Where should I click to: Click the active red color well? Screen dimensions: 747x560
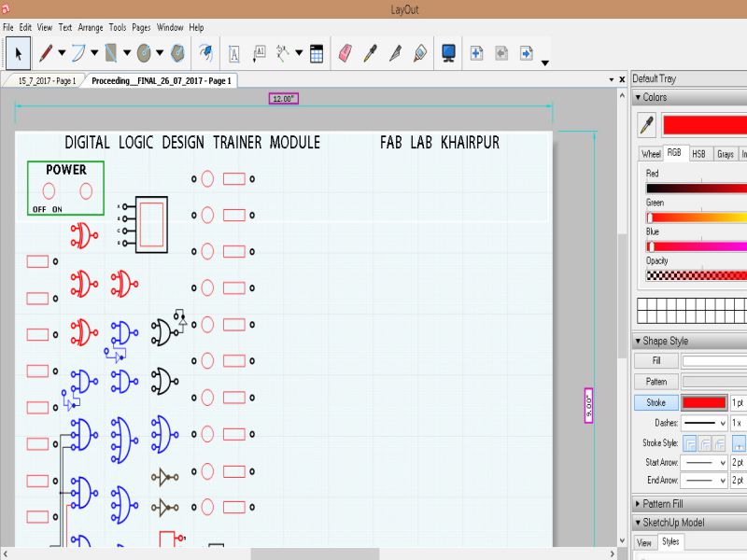point(705,125)
